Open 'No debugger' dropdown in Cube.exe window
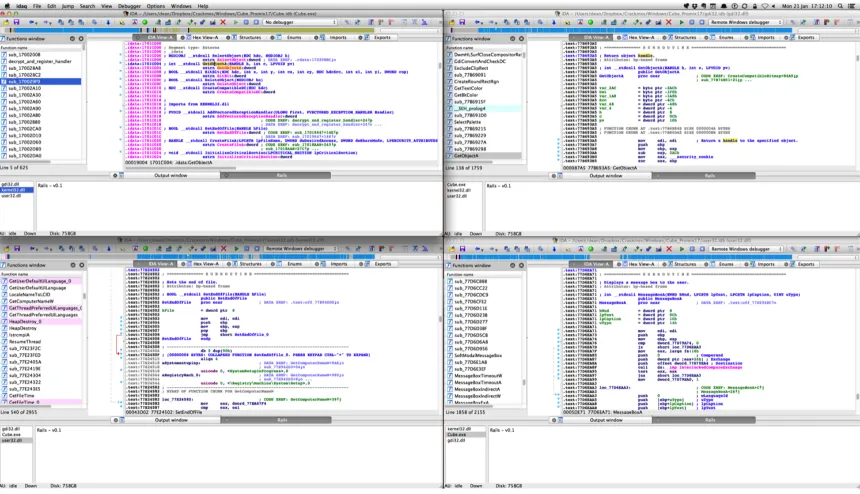860x494 pixels. tap(300, 22)
